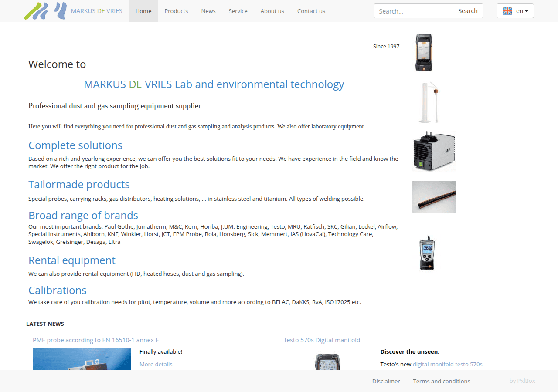558x392 pixels.
Task: Open the en language dropdown
Action: tap(515, 11)
